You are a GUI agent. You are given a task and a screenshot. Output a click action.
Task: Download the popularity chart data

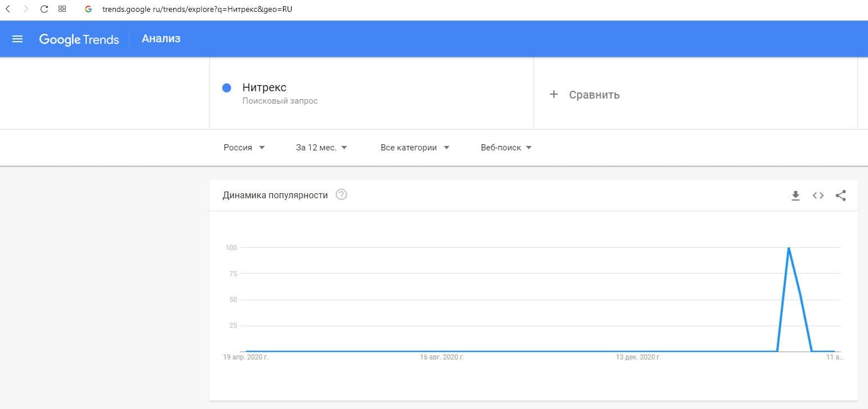coord(795,195)
